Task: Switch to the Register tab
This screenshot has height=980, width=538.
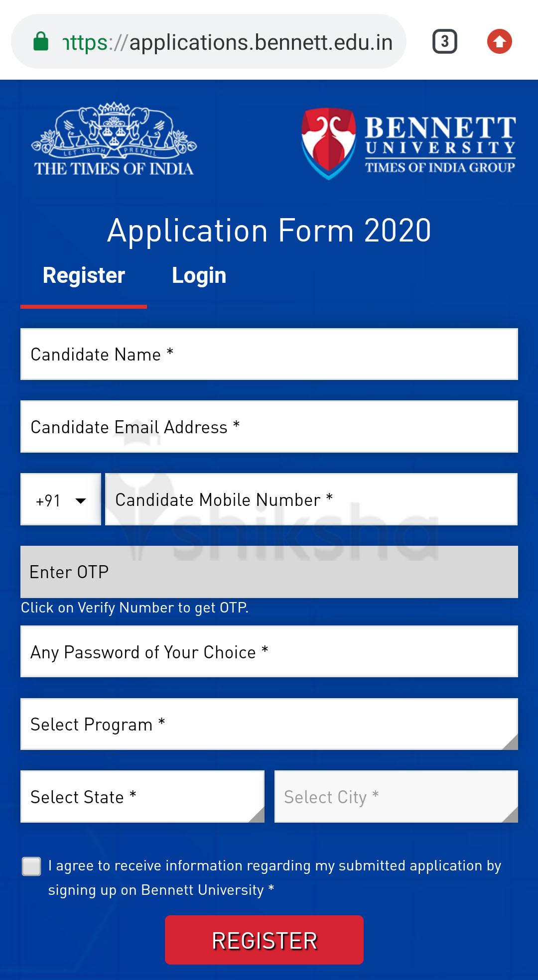Action: [84, 276]
